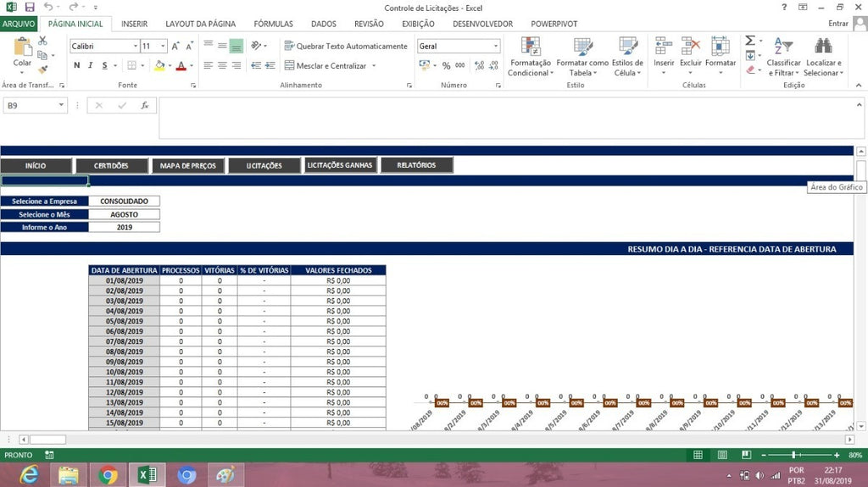This screenshot has width=868, height=487.
Task: Go to the RELATÓRIOS sheet button
Action: [416, 165]
